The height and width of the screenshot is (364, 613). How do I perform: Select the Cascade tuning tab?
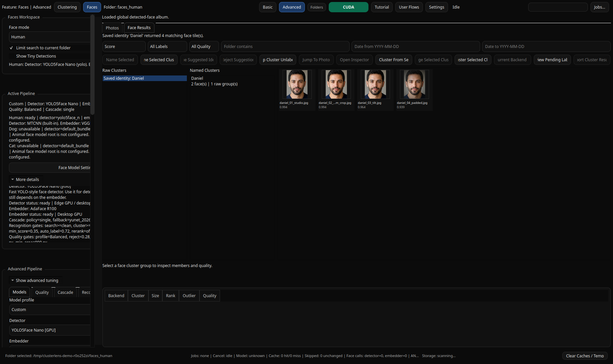tap(65, 292)
